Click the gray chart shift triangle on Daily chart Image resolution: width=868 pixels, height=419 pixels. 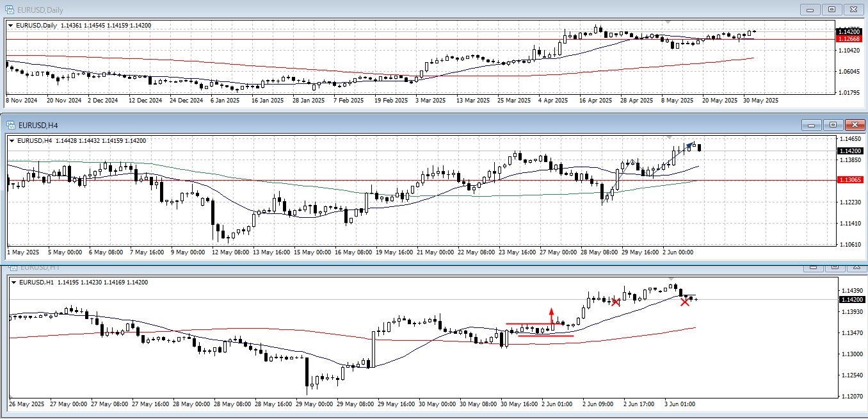click(670, 21)
